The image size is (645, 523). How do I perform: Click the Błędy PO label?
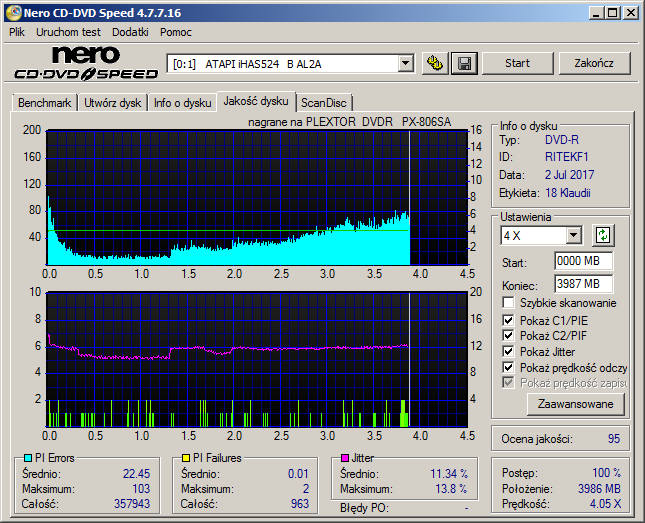364,508
